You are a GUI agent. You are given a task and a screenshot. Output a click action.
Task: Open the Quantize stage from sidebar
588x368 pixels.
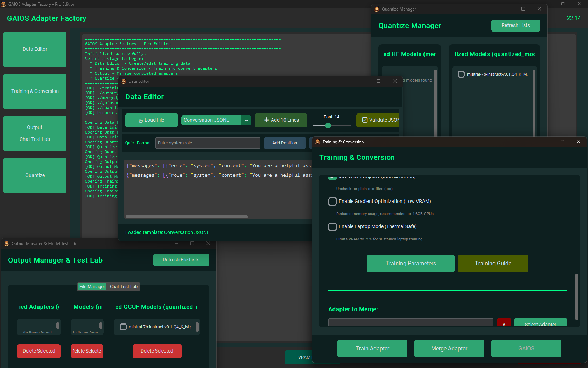pos(35,176)
